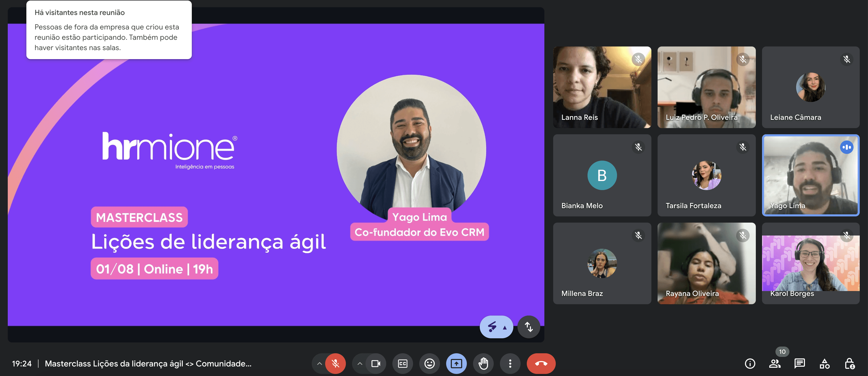Stop presenting with the share screen button
868x376 pixels.
[456, 364]
